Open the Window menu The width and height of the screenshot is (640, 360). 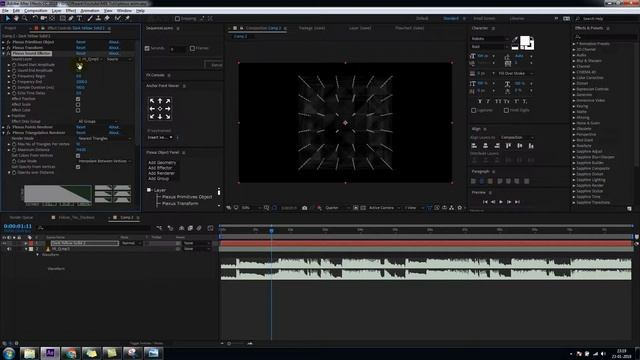pos(124,11)
